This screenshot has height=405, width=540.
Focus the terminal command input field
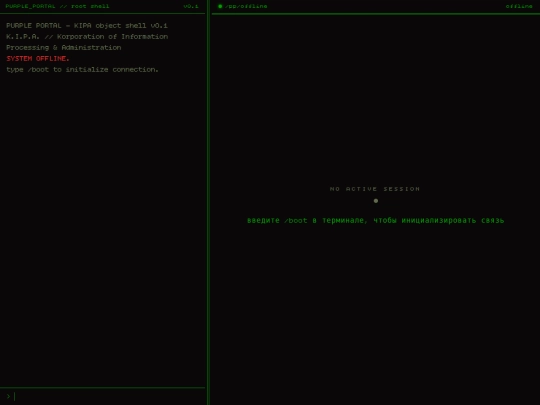[107, 396]
